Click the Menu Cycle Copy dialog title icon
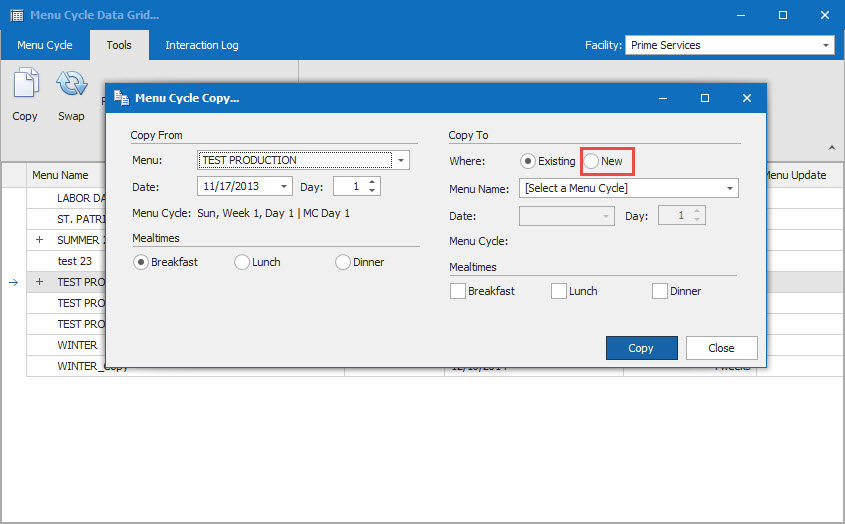845x524 pixels. pyautogui.click(x=121, y=98)
